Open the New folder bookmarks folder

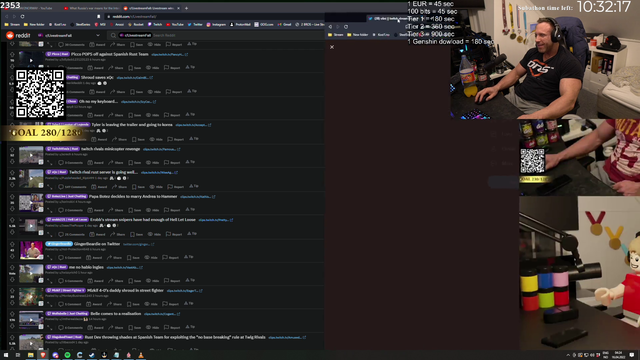35,24
